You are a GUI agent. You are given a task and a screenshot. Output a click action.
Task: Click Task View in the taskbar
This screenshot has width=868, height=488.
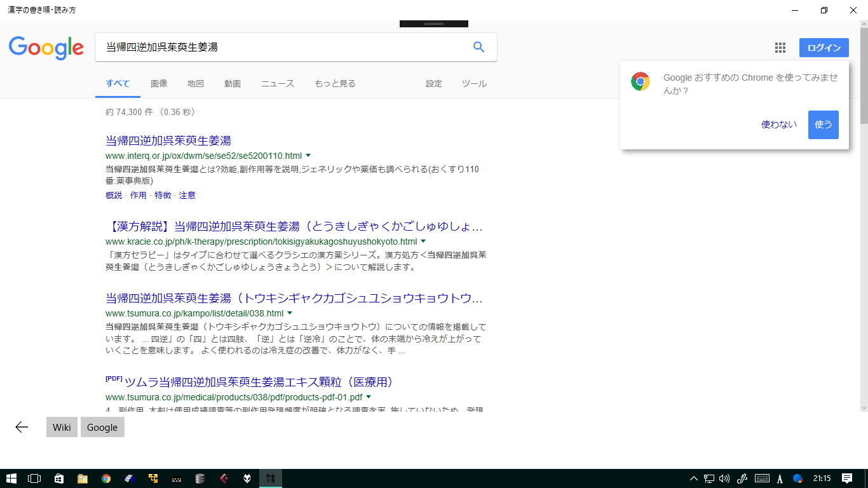click(x=34, y=478)
